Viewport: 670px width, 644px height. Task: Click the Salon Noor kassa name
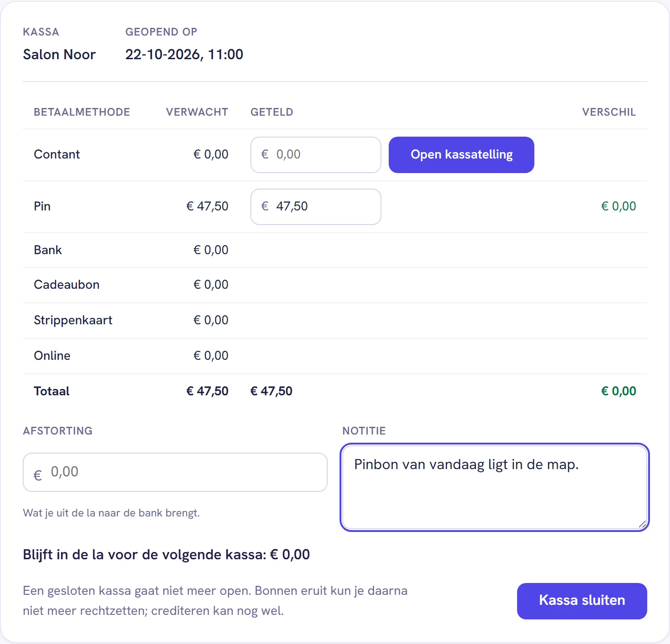click(60, 55)
